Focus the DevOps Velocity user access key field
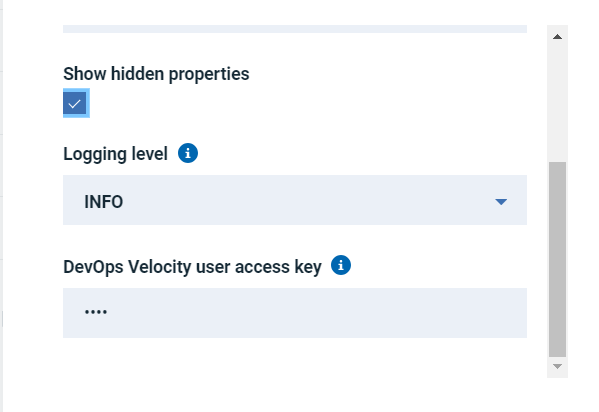 (295, 313)
